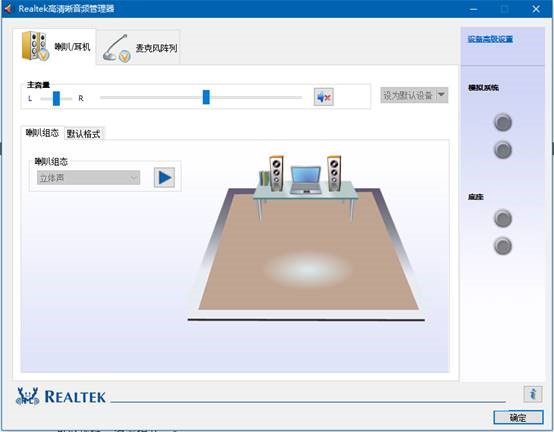Click the laptop in the room diagram
Image resolution: width=554 pixels, height=432 pixels.
pyautogui.click(x=306, y=180)
